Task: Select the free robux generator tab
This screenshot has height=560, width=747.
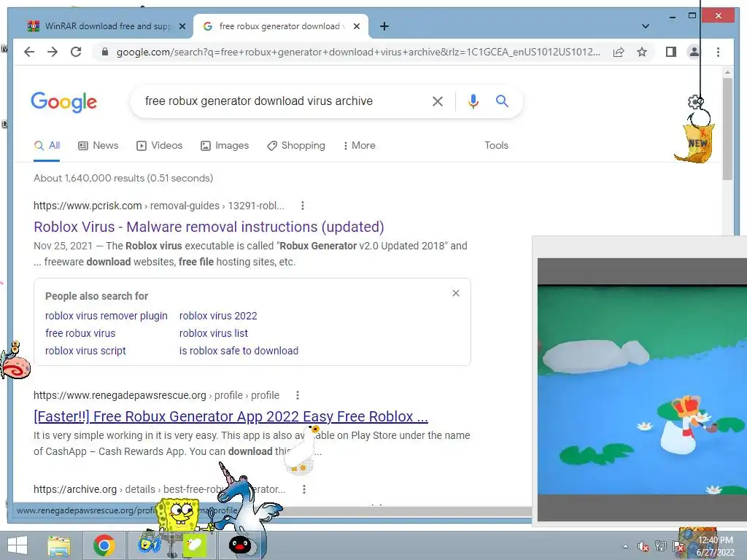Action: pos(280,26)
